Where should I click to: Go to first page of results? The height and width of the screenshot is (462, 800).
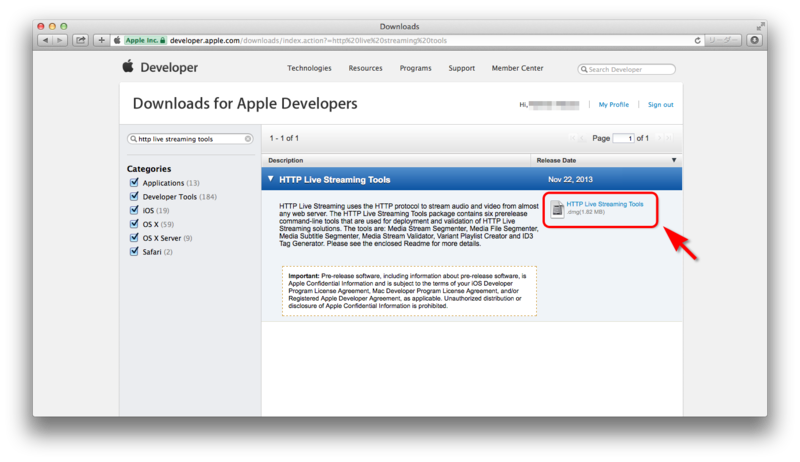point(571,138)
